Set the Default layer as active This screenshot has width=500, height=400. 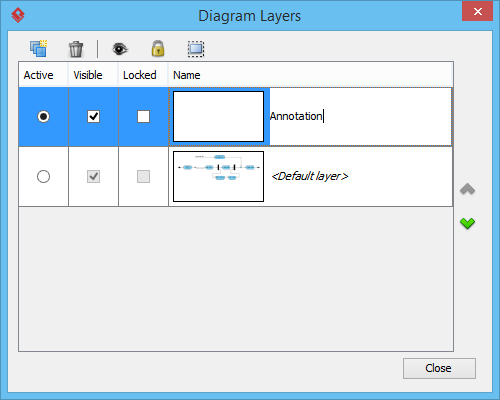[43, 176]
